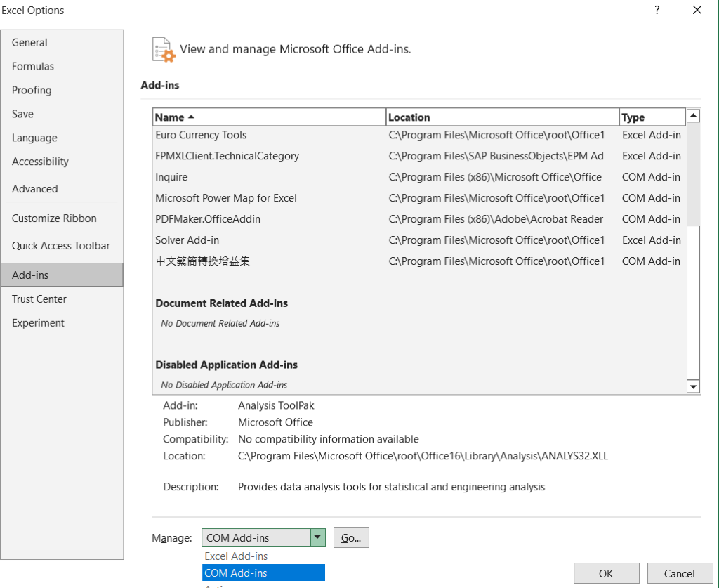The image size is (719, 588).
Task: Click the Help question mark button
Action: click(657, 10)
